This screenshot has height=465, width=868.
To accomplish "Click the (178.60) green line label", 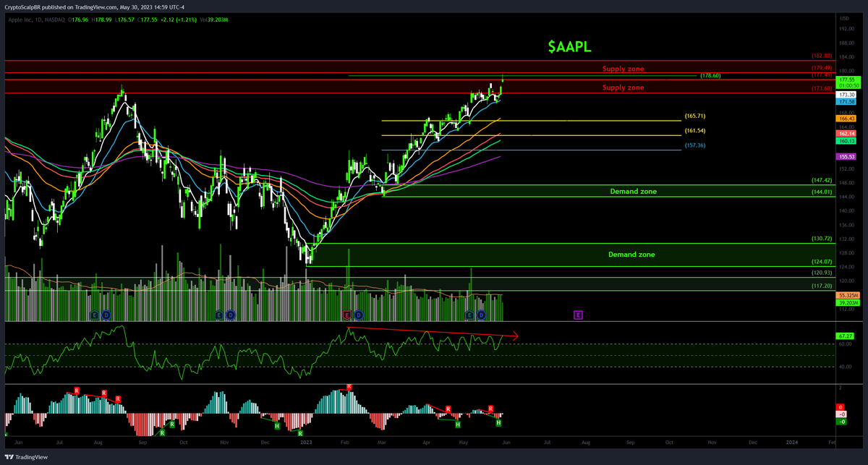I will pyautogui.click(x=710, y=75).
